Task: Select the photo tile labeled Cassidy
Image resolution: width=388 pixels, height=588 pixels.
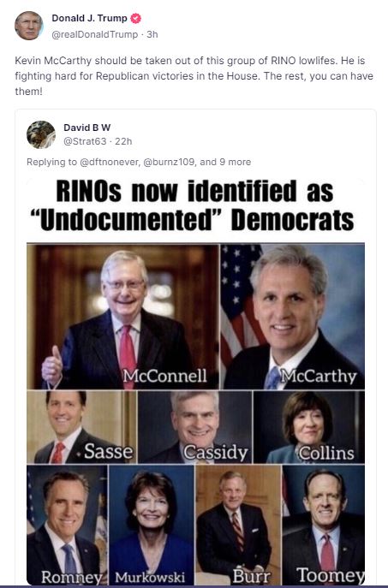Action: (x=195, y=427)
